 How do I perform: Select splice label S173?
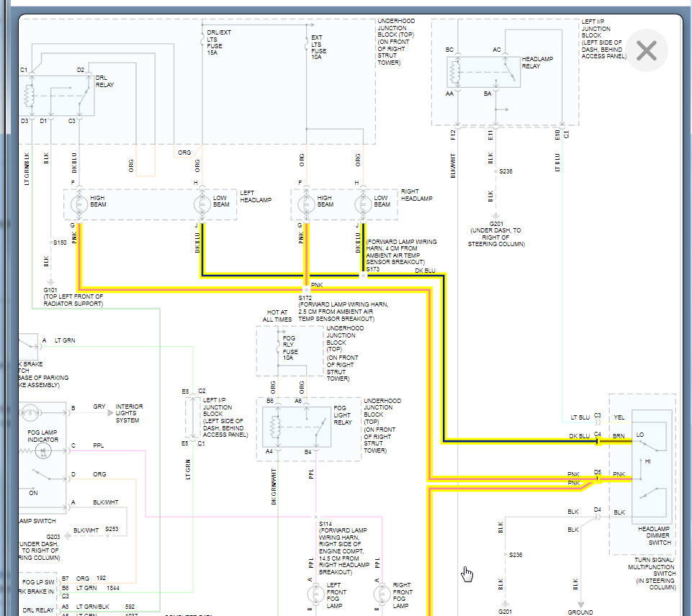click(372, 269)
